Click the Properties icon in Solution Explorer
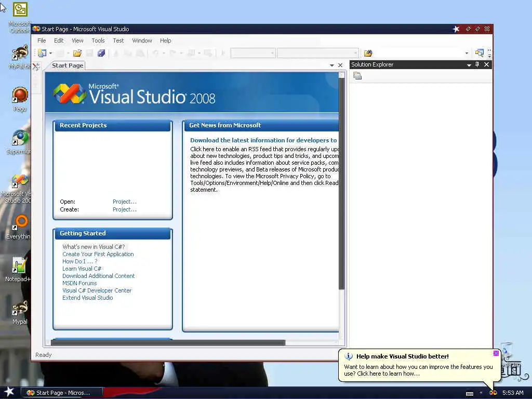This screenshot has width=532, height=399. pos(357,76)
